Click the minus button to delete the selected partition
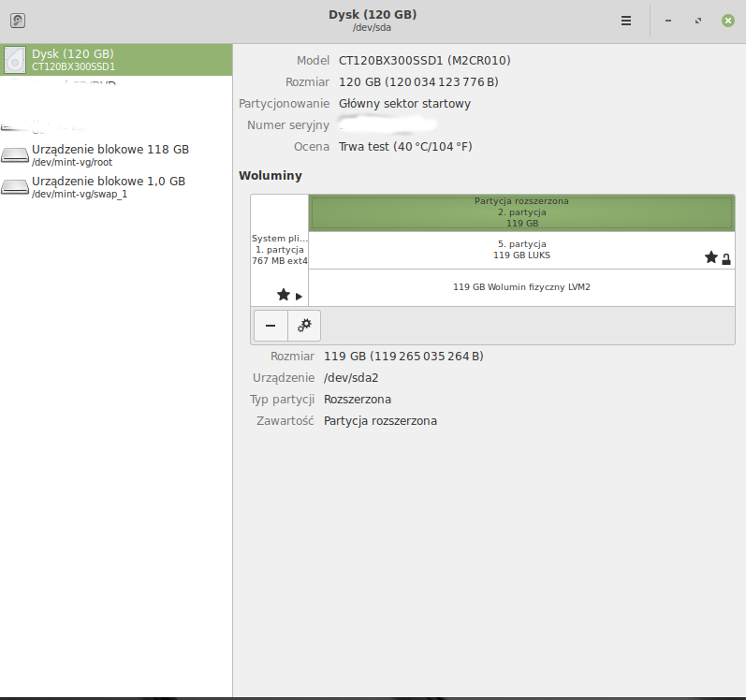The height and width of the screenshot is (700, 746). 271,326
